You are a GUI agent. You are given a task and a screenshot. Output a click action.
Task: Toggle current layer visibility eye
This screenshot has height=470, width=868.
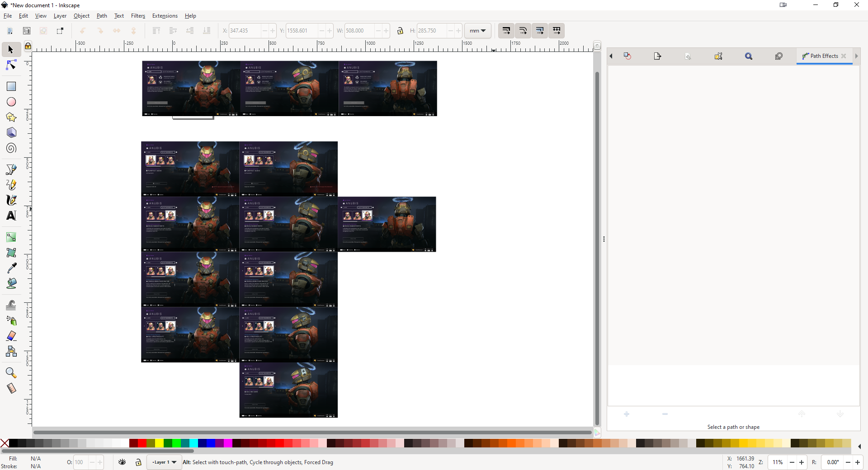122,462
